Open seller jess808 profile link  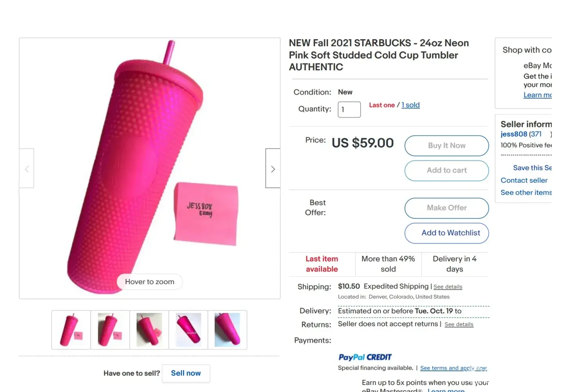tap(514, 134)
